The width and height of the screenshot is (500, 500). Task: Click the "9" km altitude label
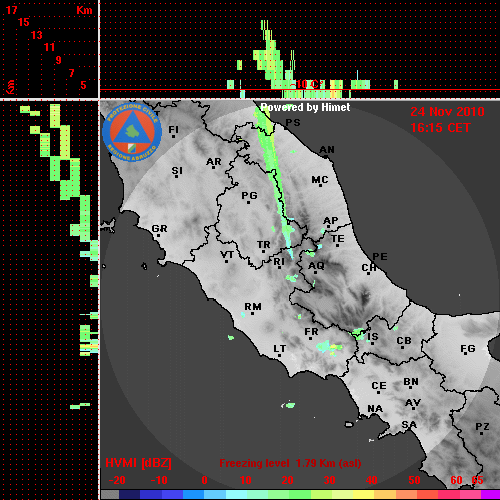pos(59,60)
